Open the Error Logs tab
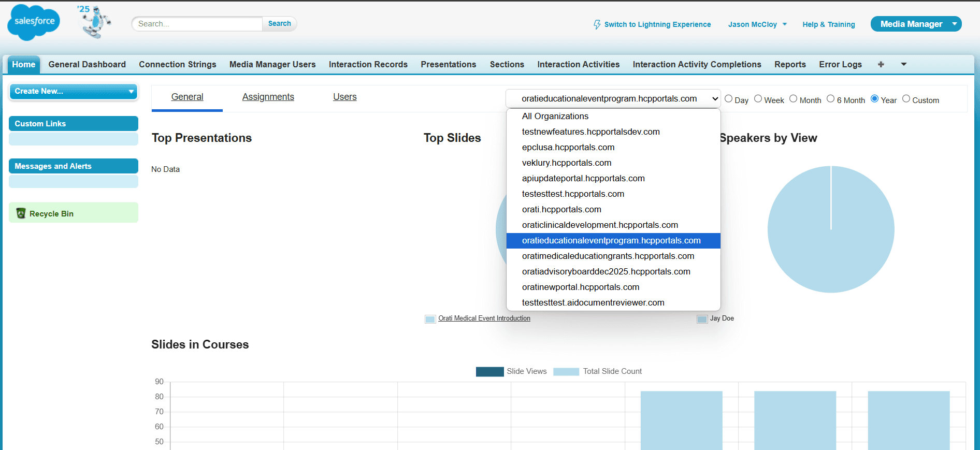980x450 pixels. 841,64
